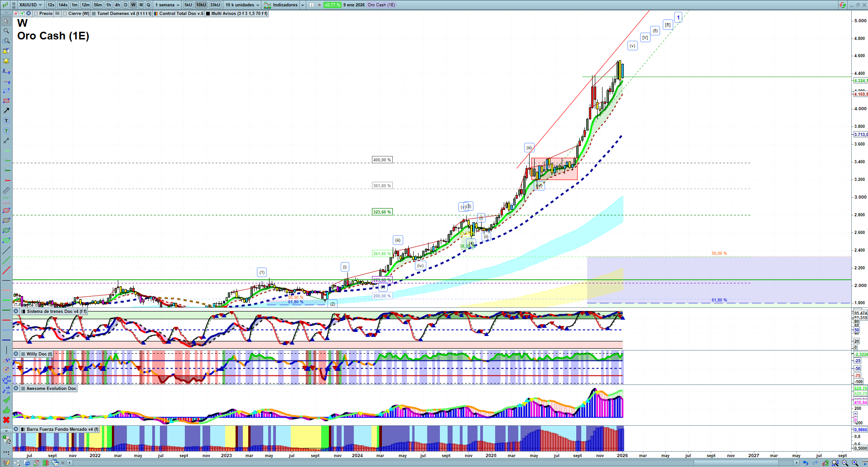Select the ruler measurement tool
This screenshot has height=467, width=868.
click(x=6, y=190)
